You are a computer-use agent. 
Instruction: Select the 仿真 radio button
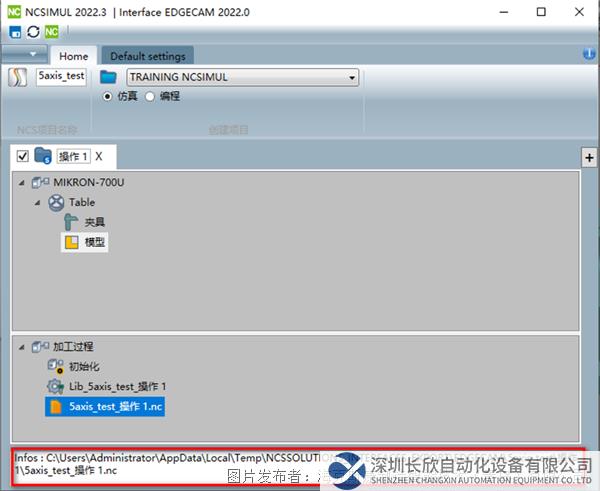tap(108, 96)
